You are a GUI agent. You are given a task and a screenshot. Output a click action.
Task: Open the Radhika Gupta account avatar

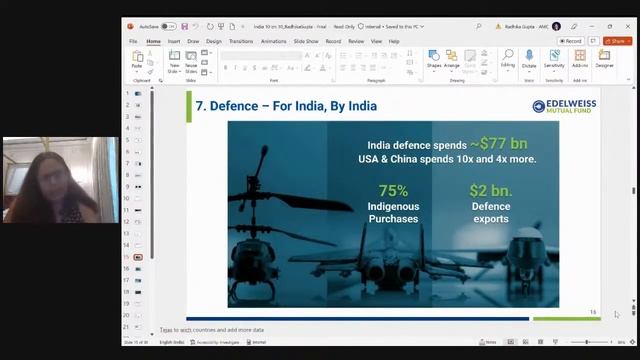pos(556,27)
